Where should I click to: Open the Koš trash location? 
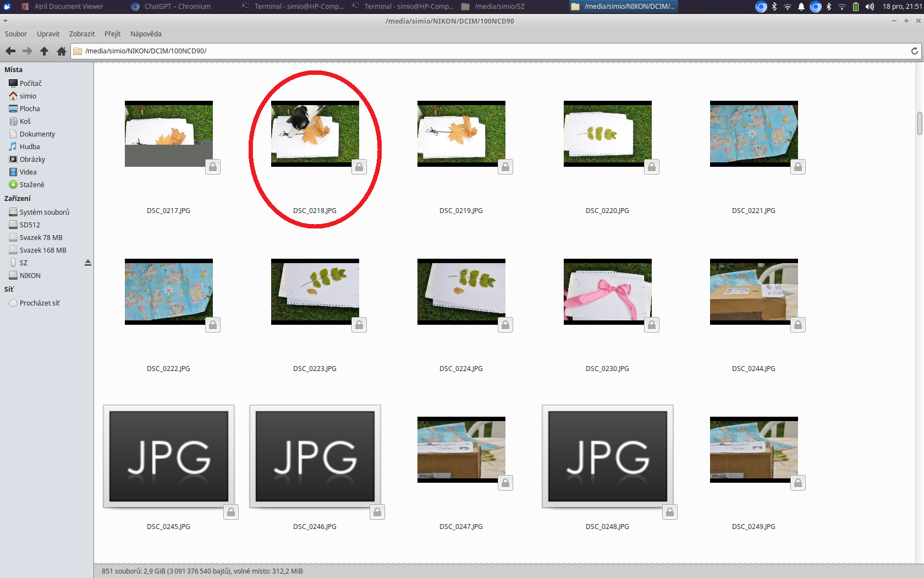click(25, 122)
